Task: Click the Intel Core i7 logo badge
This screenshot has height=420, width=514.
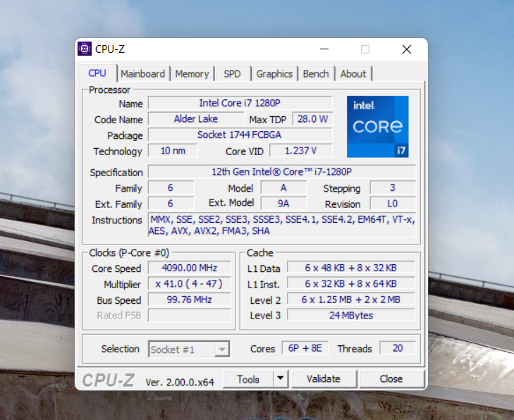Action: 378,126
